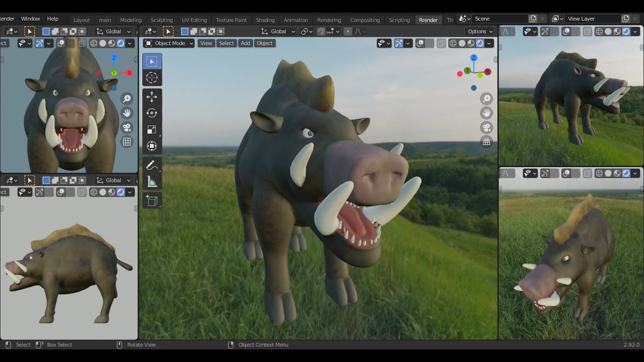Click the zoom magnifier in main viewport

487,99
